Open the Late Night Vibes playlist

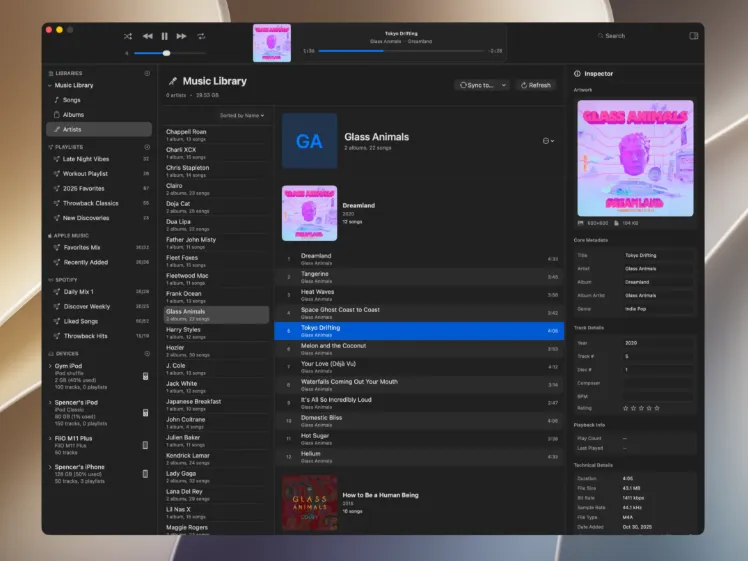point(99,159)
